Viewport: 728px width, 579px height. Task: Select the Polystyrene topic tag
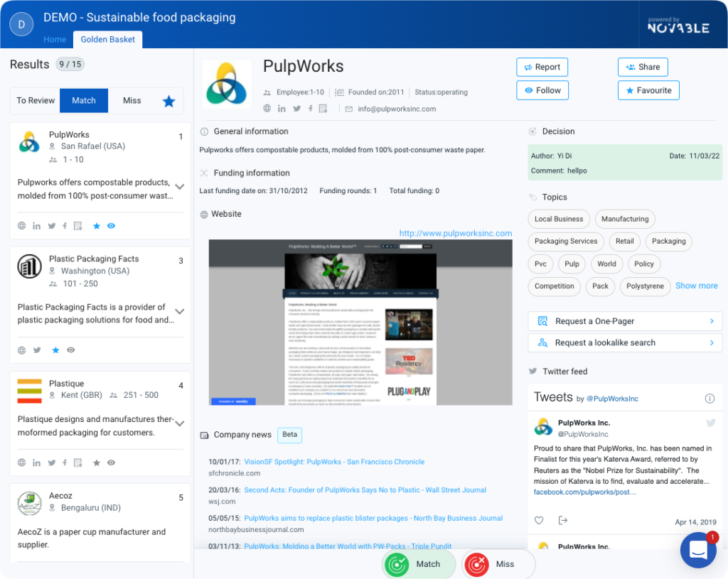(x=645, y=286)
